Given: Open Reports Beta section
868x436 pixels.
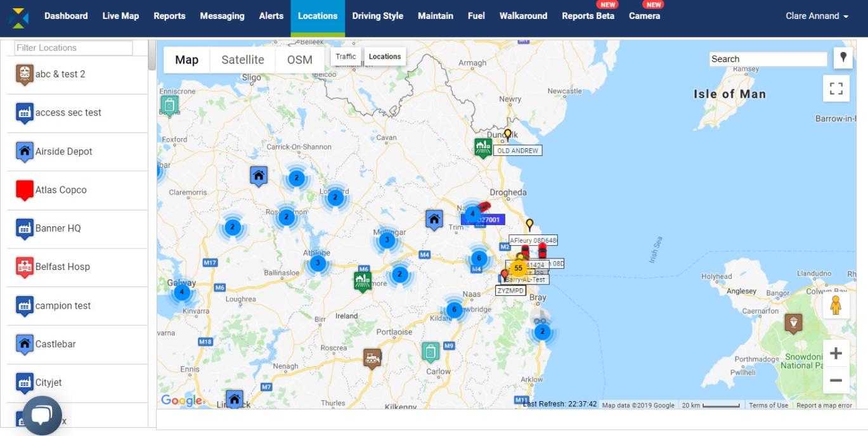Looking at the screenshot, I should click(588, 16).
